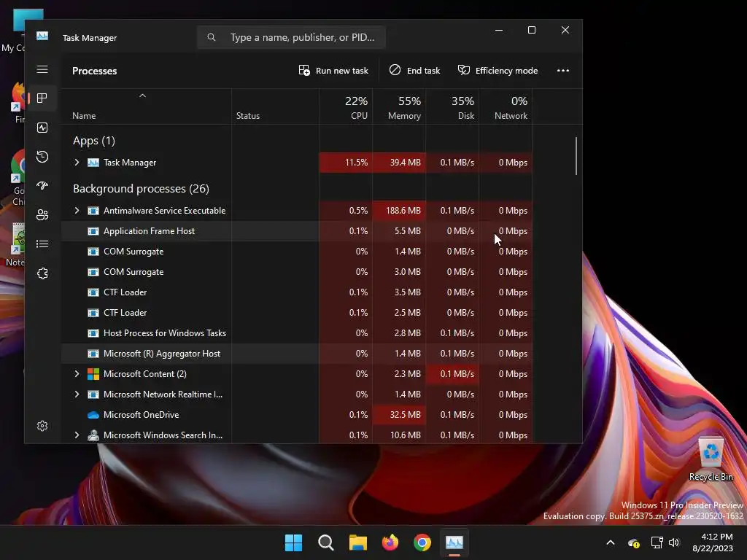Image resolution: width=747 pixels, height=560 pixels.
Task: Open the Task Manager hamburger navigation menu
Action: pyautogui.click(x=42, y=69)
